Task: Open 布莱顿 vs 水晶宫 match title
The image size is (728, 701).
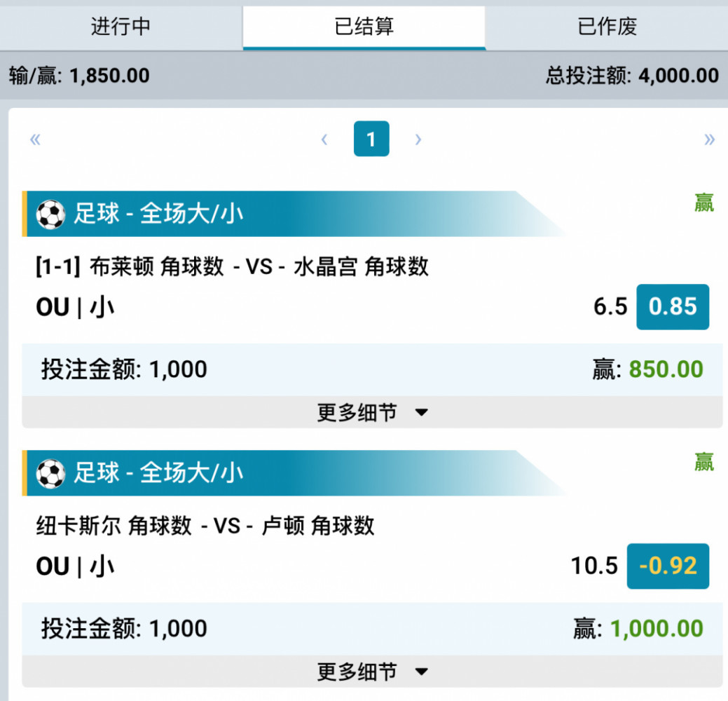Action: [232, 267]
